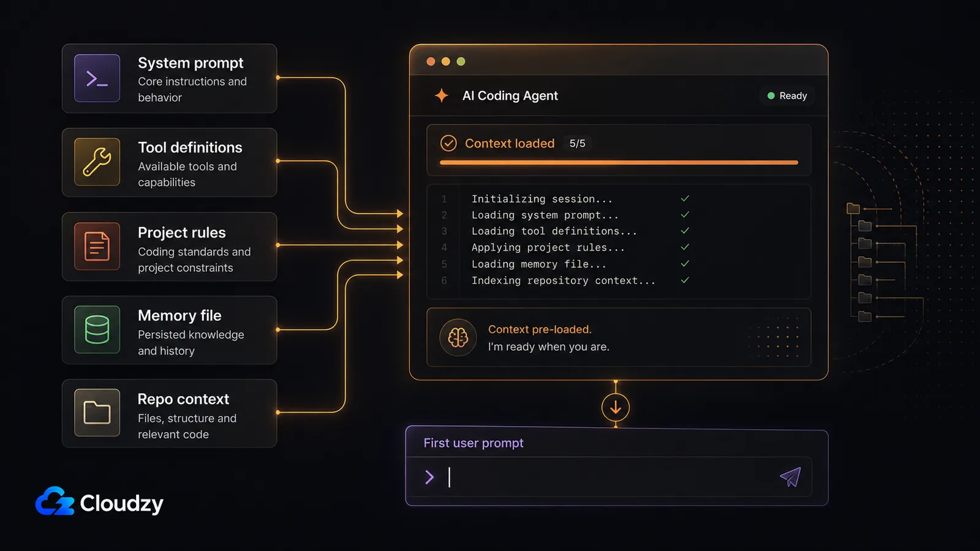The image size is (980, 551).
Task: Click the document icon for Project rules
Action: point(97,247)
